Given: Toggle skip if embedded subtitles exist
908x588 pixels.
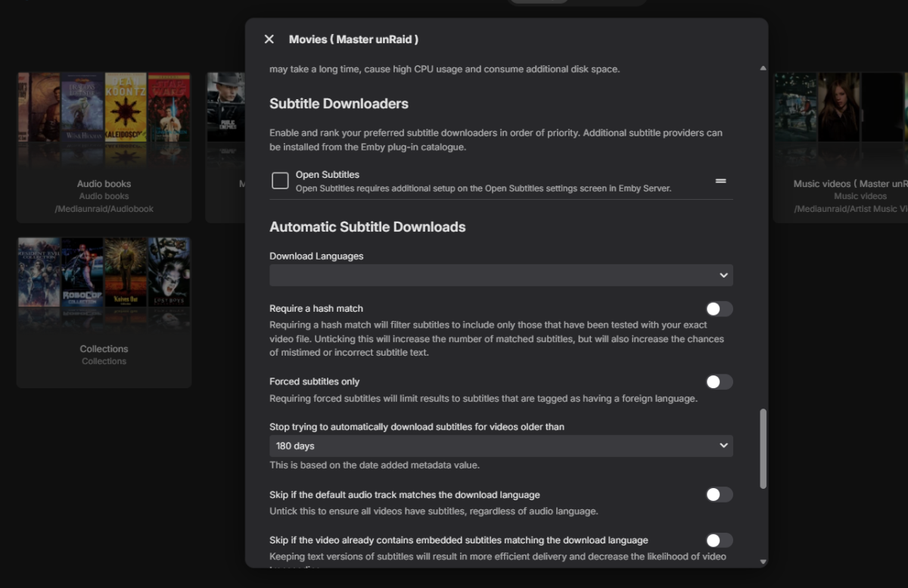Looking at the screenshot, I should [719, 540].
